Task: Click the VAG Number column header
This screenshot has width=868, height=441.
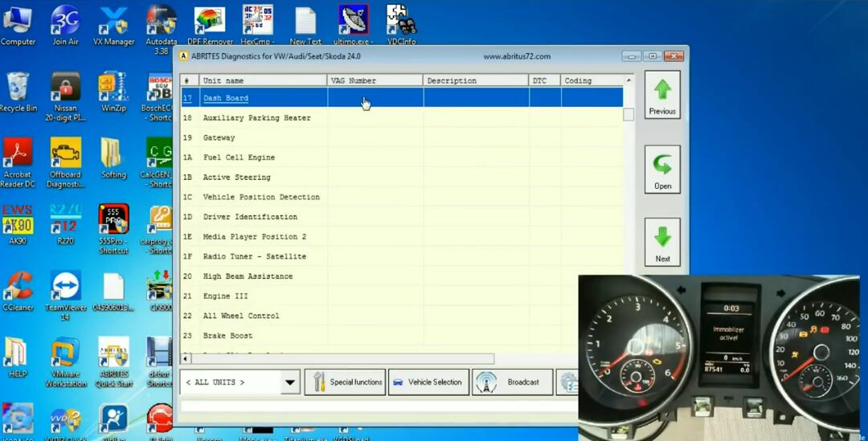Action: click(x=375, y=81)
